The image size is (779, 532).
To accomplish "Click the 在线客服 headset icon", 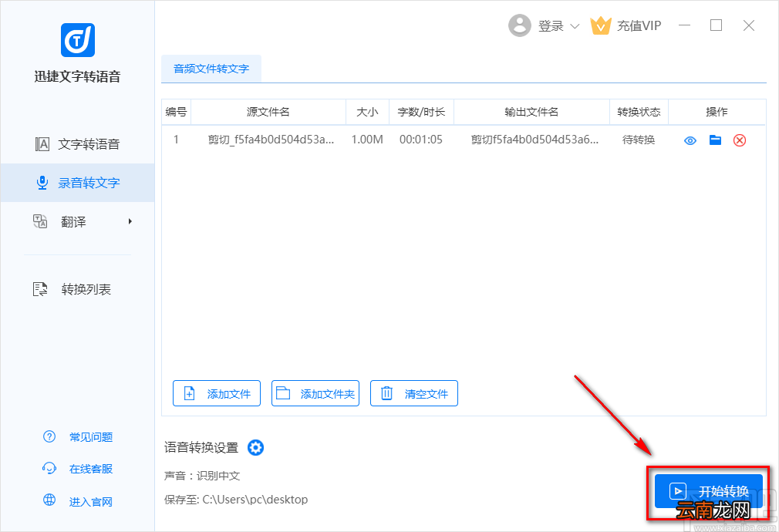I will coord(49,469).
